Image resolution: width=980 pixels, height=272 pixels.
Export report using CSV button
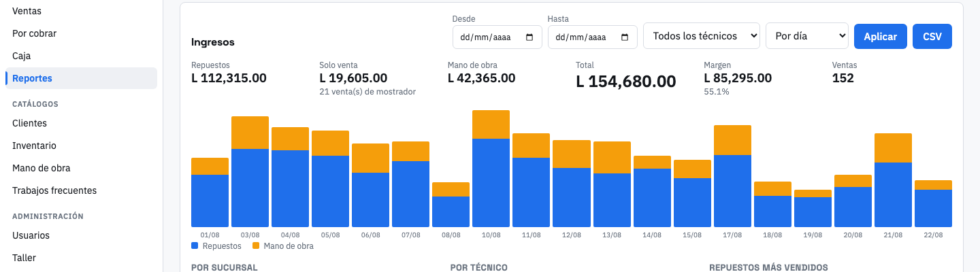point(932,37)
